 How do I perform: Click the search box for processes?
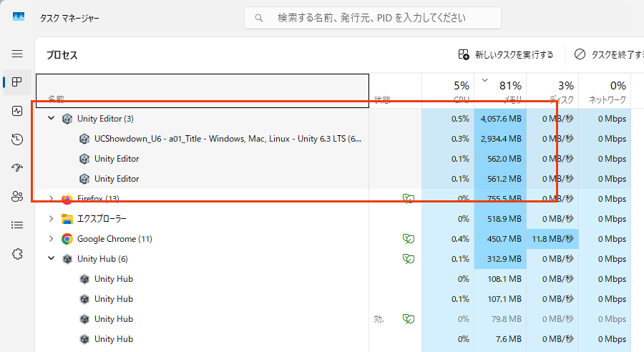372,18
